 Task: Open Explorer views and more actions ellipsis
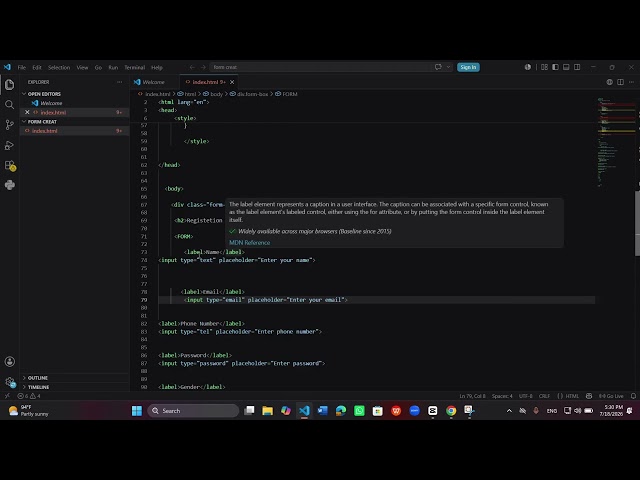click(119, 82)
